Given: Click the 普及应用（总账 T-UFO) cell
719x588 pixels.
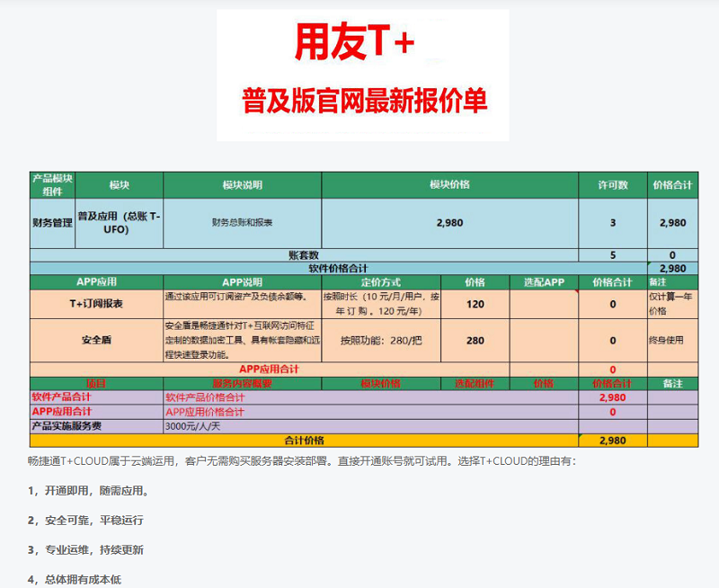Looking at the screenshot, I should pyautogui.click(x=119, y=223).
